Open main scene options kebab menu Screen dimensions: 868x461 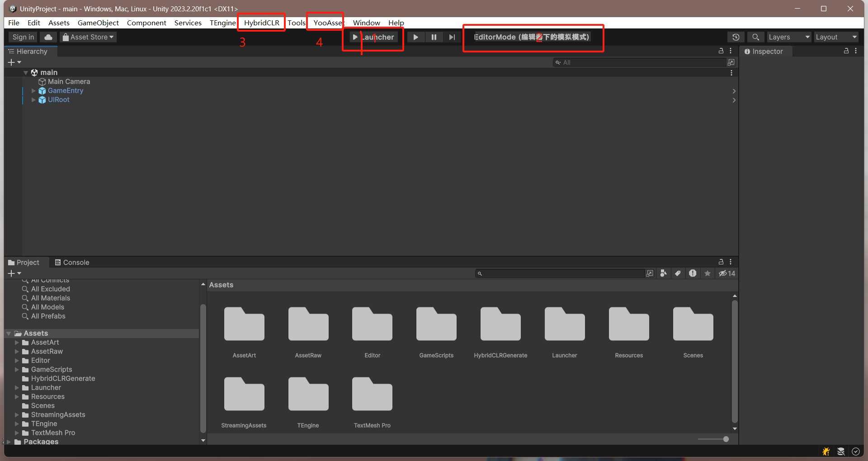(x=731, y=73)
